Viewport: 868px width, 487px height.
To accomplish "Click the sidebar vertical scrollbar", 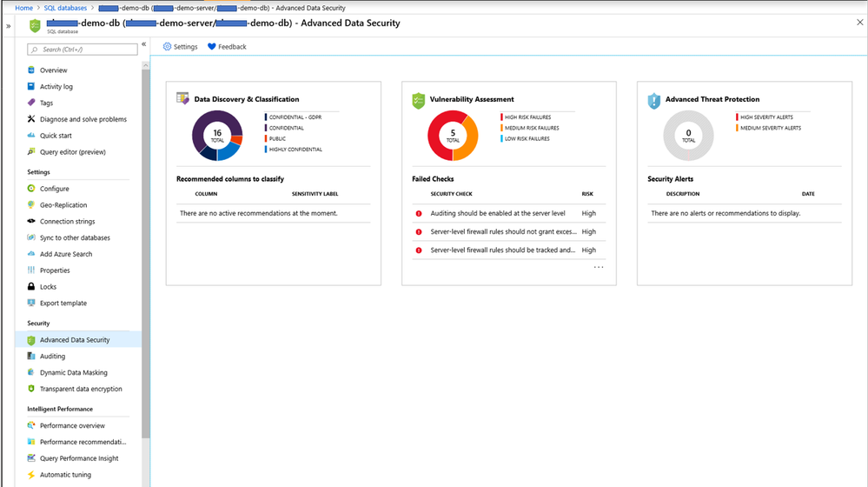I will click(x=146, y=250).
